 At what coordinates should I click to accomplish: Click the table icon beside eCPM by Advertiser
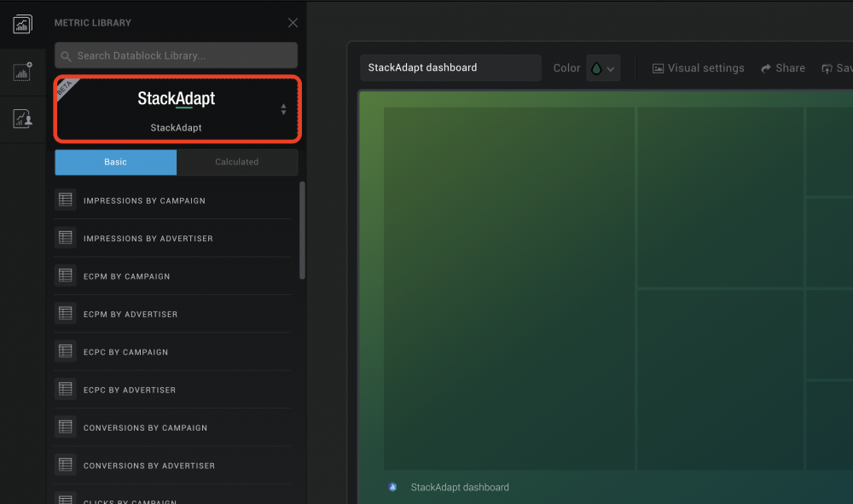pyautogui.click(x=66, y=314)
